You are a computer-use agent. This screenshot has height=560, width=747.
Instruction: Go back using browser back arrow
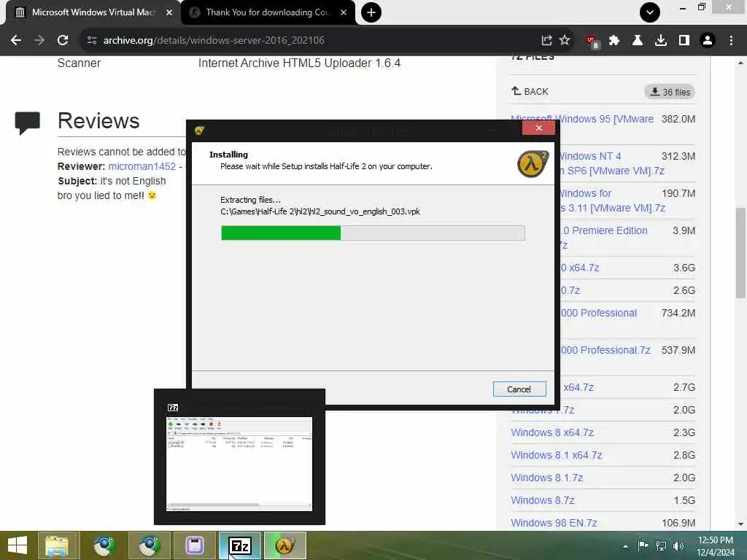pos(16,41)
